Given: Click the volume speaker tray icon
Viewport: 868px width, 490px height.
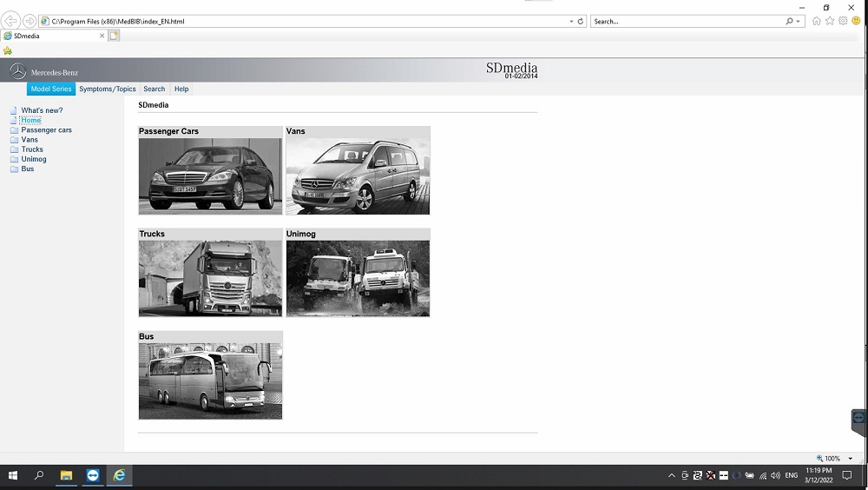Looking at the screenshot, I should 775,475.
